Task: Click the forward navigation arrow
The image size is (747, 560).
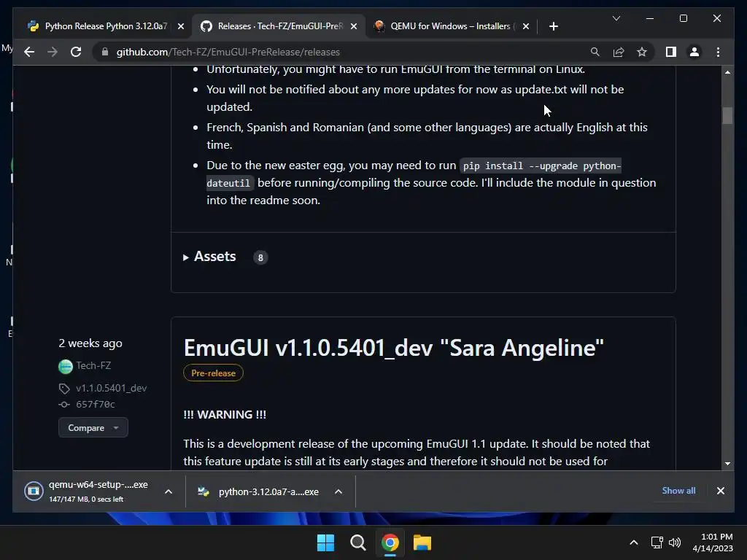Action: pyautogui.click(x=53, y=52)
